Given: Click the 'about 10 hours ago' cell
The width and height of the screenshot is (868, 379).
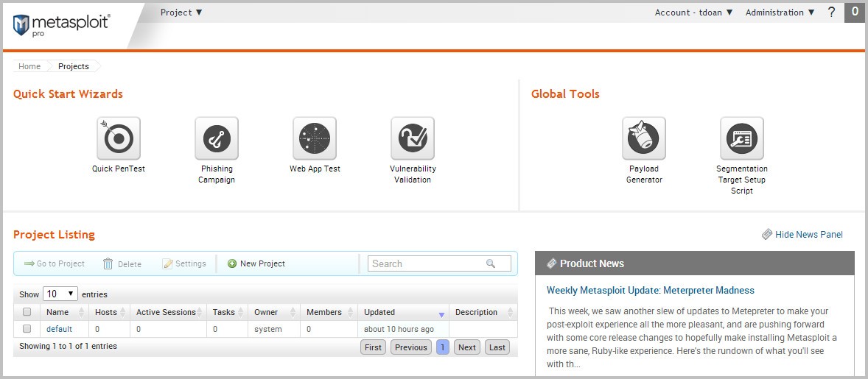Looking at the screenshot, I should pos(404,329).
